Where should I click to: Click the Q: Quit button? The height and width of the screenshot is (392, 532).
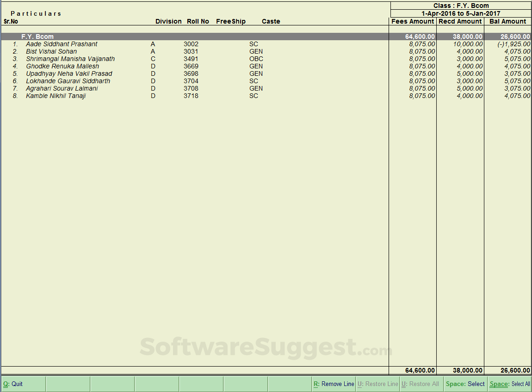14,384
